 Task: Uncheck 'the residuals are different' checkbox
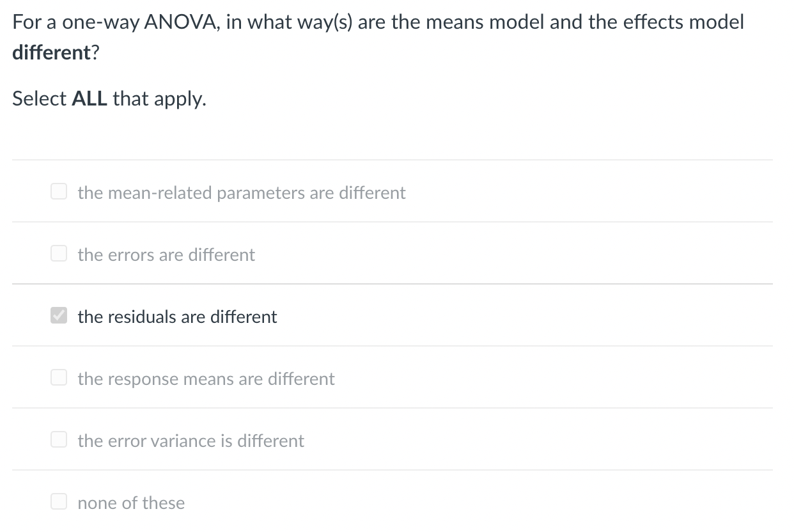[x=58, y=315]
